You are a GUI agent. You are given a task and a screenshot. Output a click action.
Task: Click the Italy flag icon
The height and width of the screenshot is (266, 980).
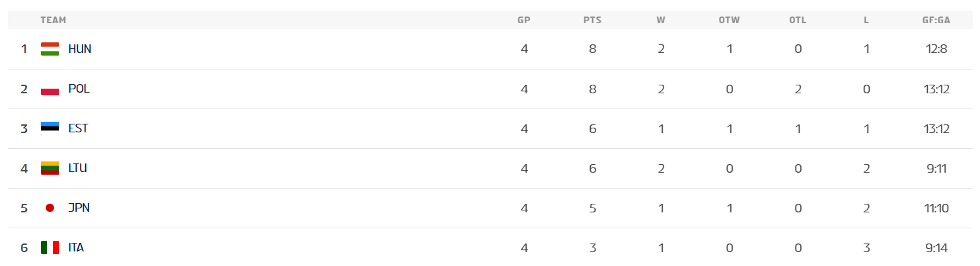(50, 247)
